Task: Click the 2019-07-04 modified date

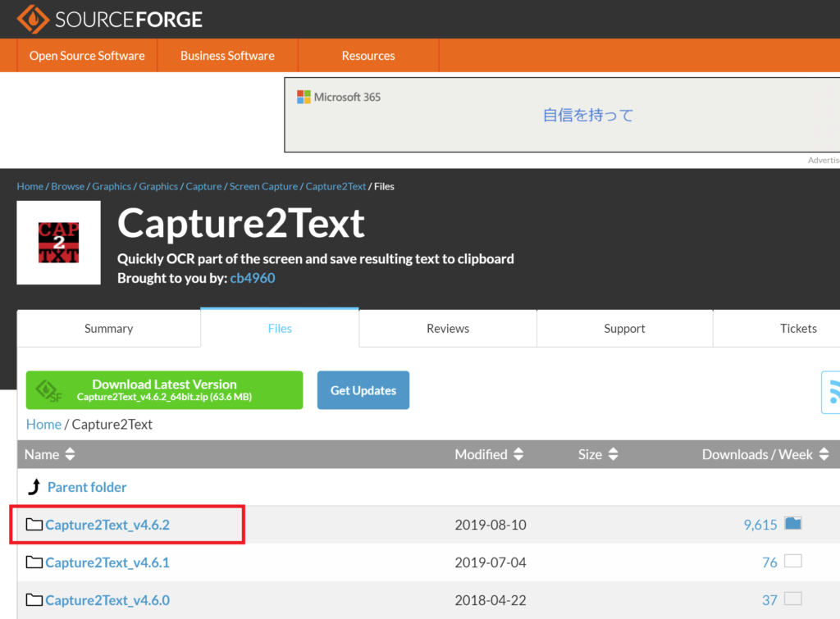Action: coord(491,562)
